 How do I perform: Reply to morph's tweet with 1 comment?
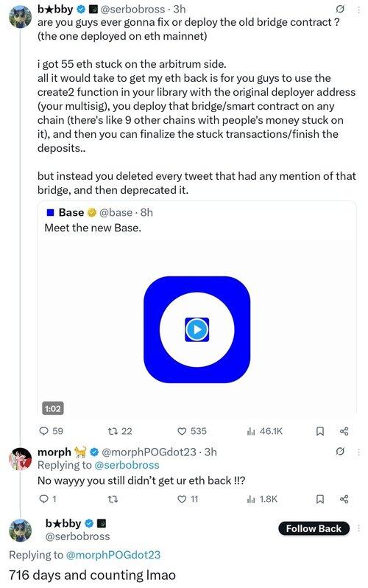[44, 499]
